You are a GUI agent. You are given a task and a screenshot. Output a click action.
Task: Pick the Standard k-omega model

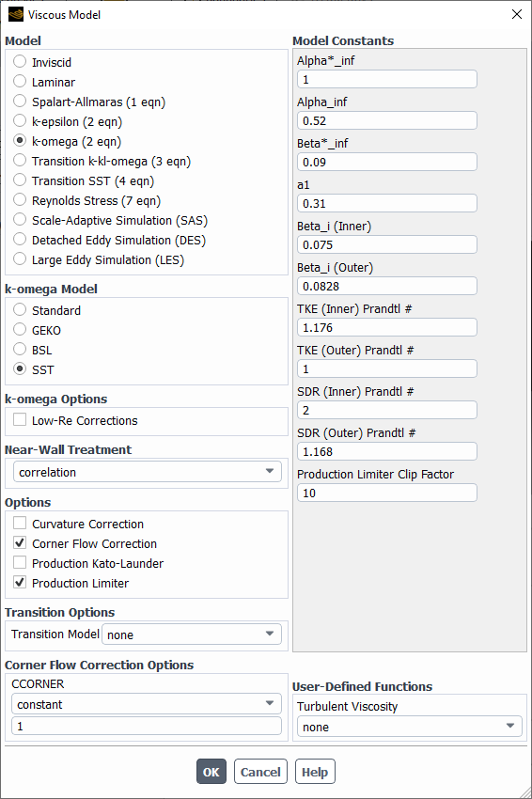pos(20,310)
